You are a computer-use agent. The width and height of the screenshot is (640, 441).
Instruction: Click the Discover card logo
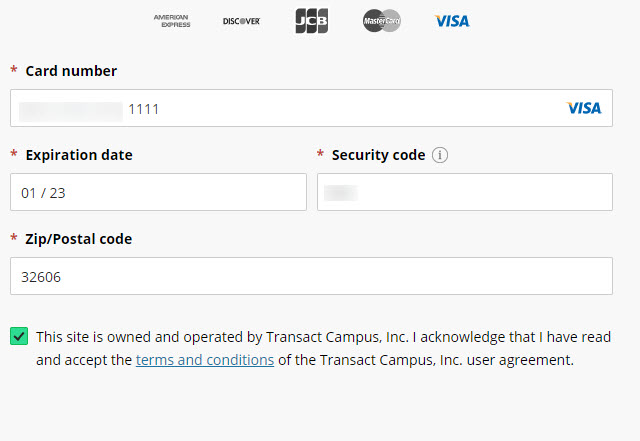click(x=241, y=21)
